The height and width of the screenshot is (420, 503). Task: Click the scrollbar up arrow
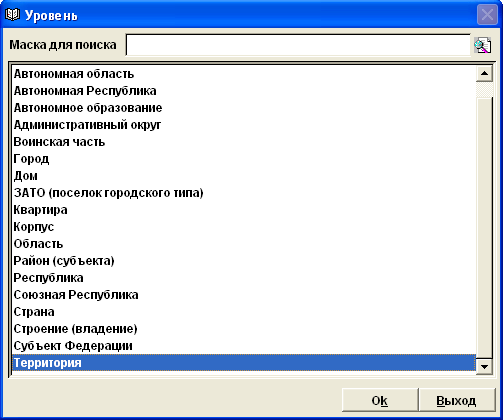tap(484, 74)
